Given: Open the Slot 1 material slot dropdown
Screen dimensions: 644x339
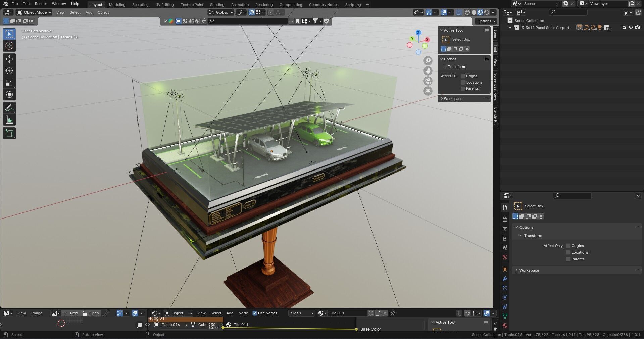Looking at the screenshot, I should click(x=302, y=313).
